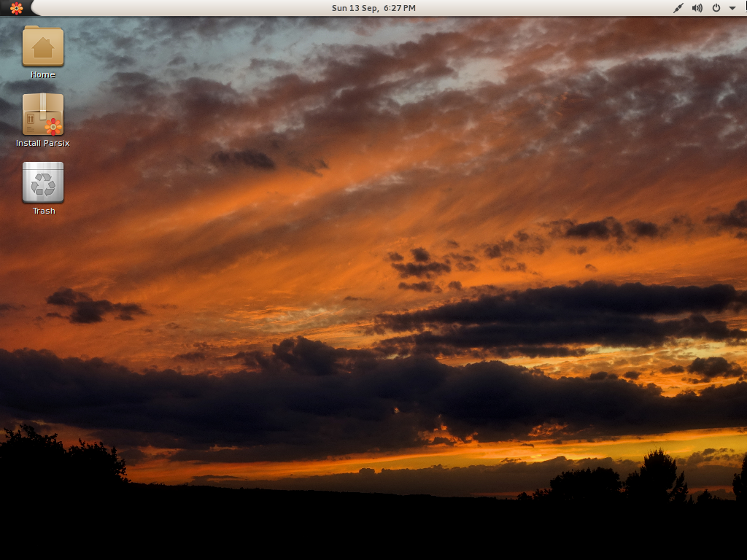This screenshot has height=560, width=747.
Task: Select the Trash bin desktop icon
Action: click(43, 182)
